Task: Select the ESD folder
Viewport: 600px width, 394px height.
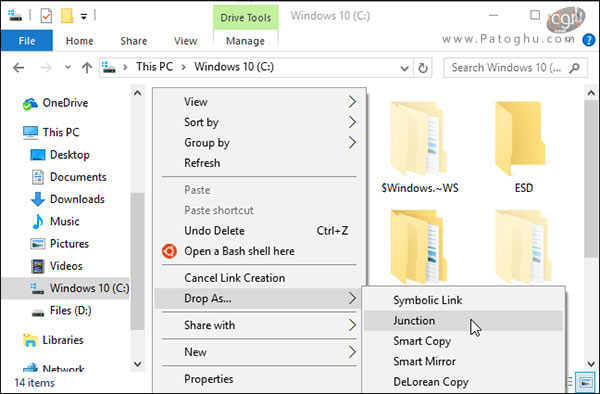Action: pos(523,146)
